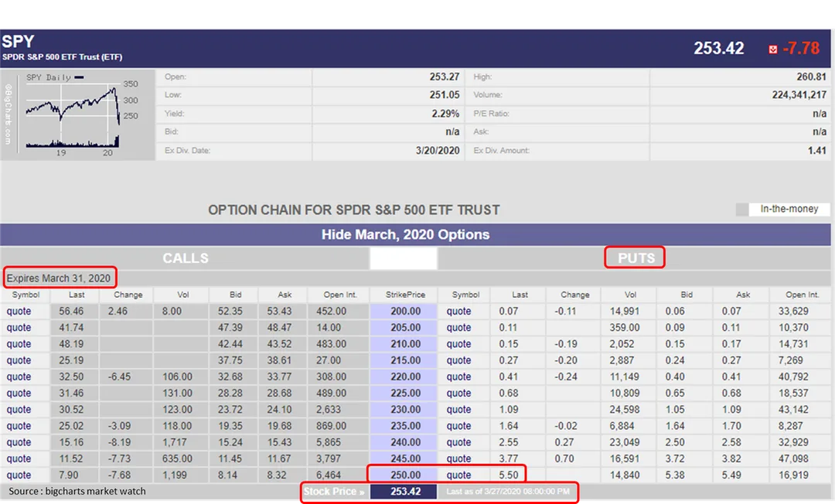Click the call open interest 6,464
Viewport: 835px width, 504px height.
point(328,475)
